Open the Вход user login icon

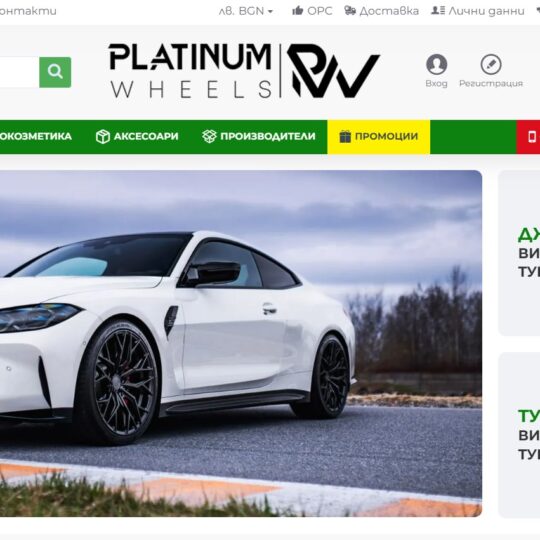click(436, 64)
